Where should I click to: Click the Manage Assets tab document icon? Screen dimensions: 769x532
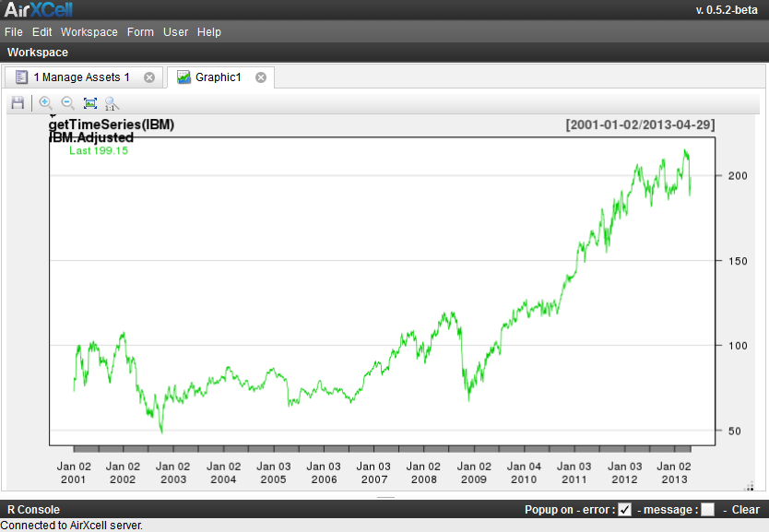point(21,77)
